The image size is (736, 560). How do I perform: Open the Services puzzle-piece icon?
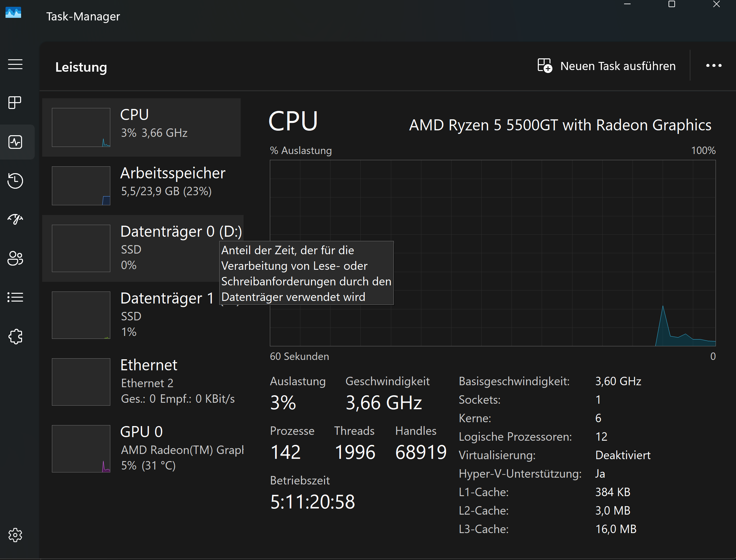15,336
